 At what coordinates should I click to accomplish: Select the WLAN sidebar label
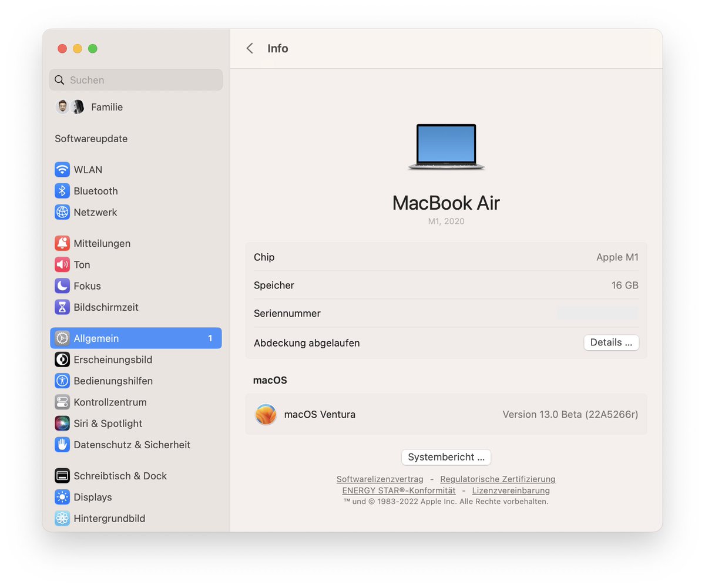(x=88, y=170)
